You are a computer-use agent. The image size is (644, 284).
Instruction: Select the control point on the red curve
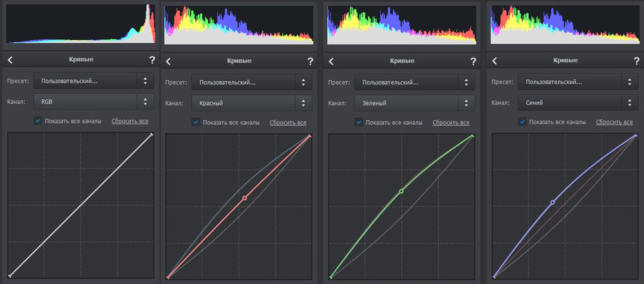pyautogui.click(x=245, y=198)
